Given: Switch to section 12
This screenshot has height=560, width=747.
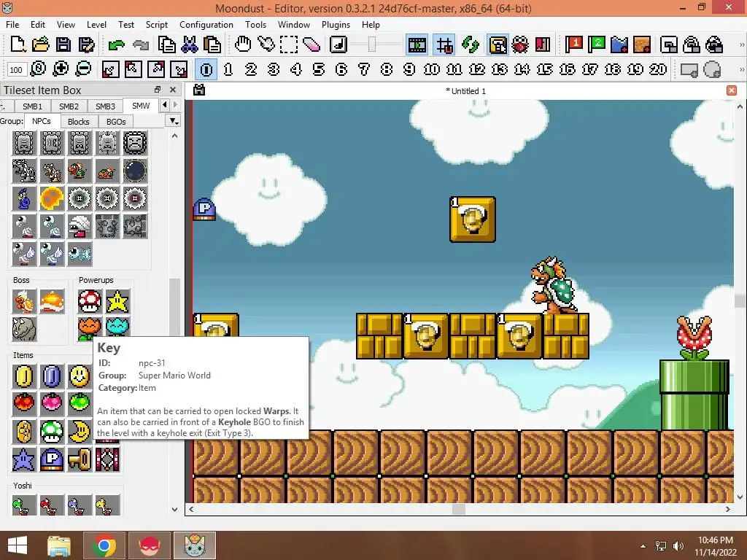Looking at the screenshot, I should coord(477,69).
